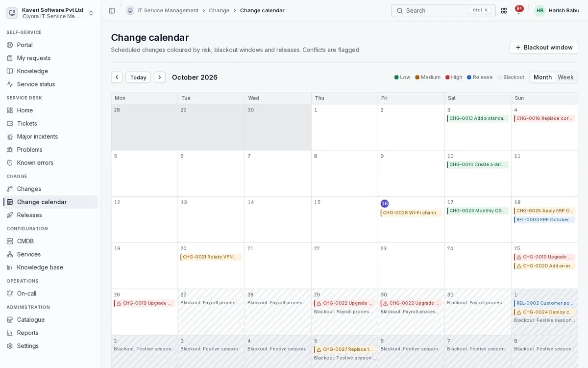The image size is (588, 368).
Task: Click the Changes branch icon
Action: [x=10, y=189]
